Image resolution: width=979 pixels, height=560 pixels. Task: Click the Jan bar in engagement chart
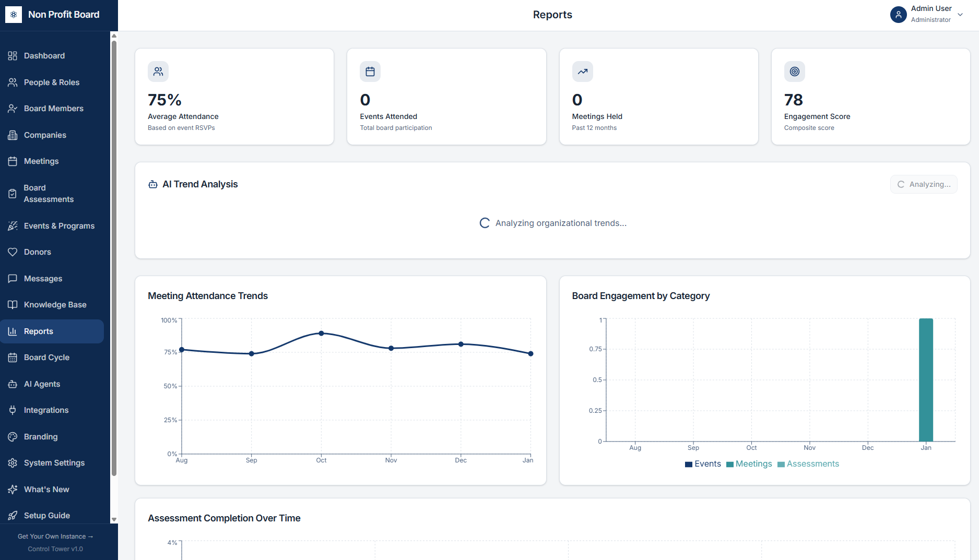coord(926,380)
